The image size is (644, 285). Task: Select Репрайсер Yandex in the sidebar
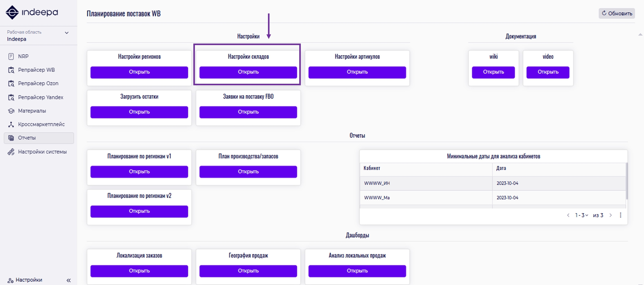(41, 97)
